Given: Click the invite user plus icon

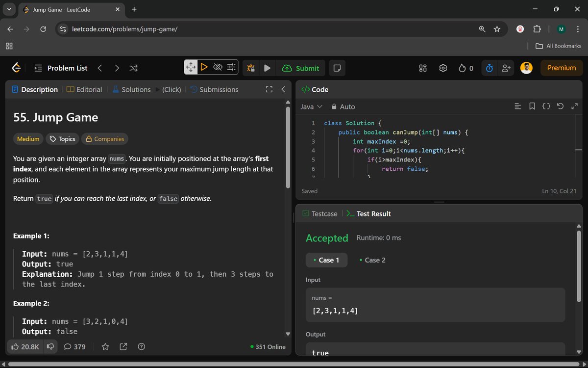Looking at the screenshot, I should coord(506,68).
